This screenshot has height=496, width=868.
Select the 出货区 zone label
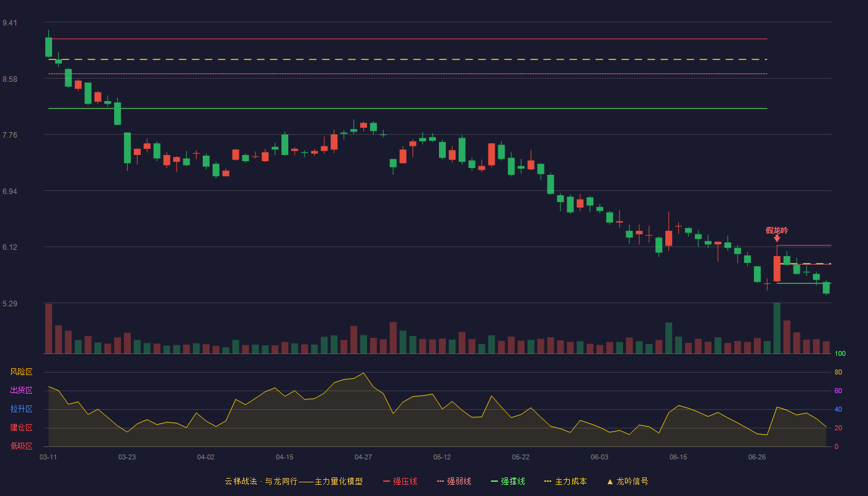[22, 391]
